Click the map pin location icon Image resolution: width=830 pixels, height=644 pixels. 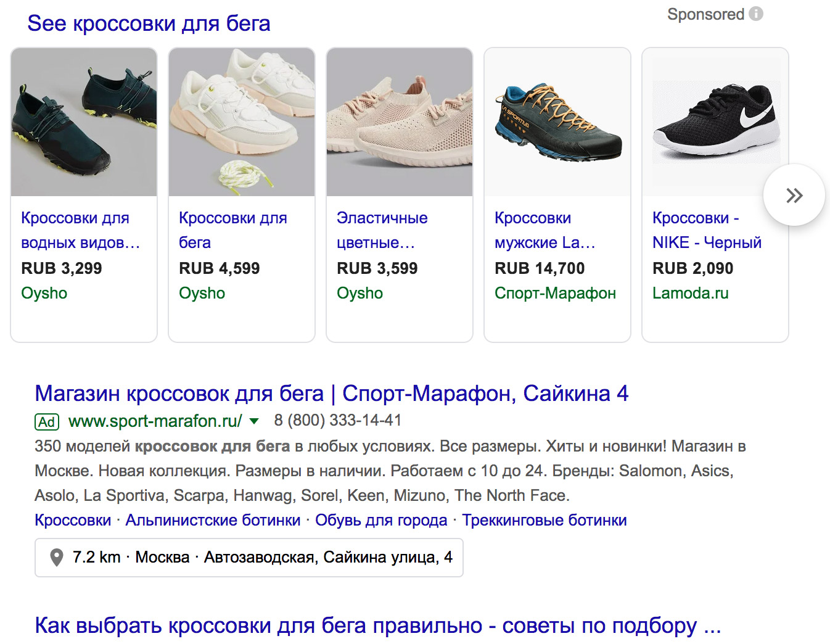pyautogui.click(x=56, y=558)
